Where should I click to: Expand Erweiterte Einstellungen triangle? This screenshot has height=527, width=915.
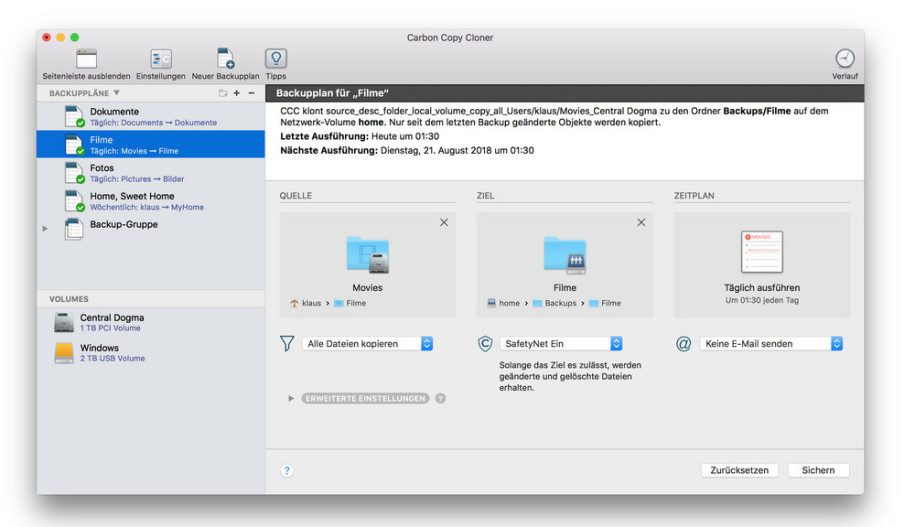(x=291, y=399)
